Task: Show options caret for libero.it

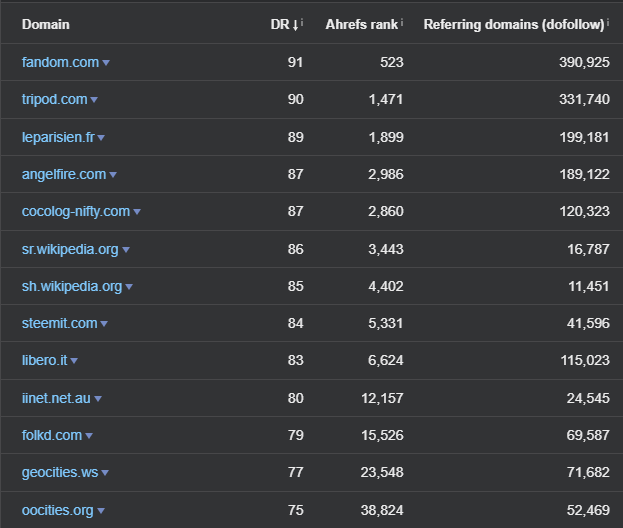Action: (x=74, y=361)
